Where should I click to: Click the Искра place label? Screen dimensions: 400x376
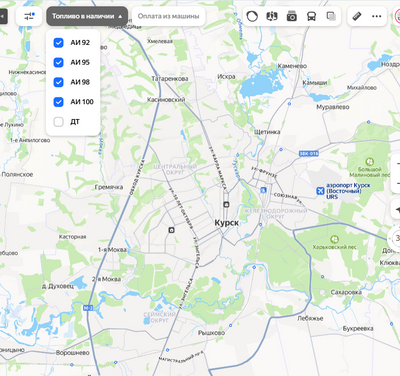tap(226, 76)
